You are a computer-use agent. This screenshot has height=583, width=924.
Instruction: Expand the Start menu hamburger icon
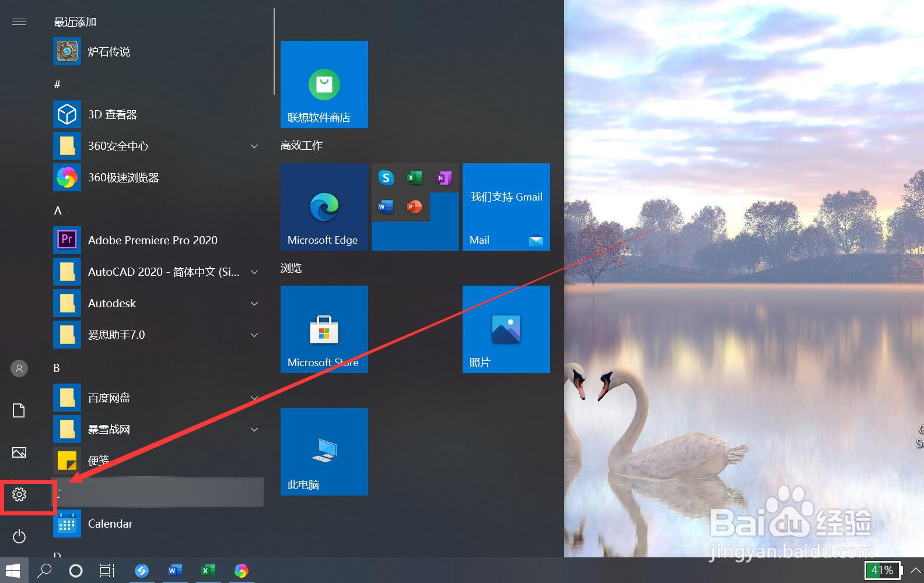[19, 22]
